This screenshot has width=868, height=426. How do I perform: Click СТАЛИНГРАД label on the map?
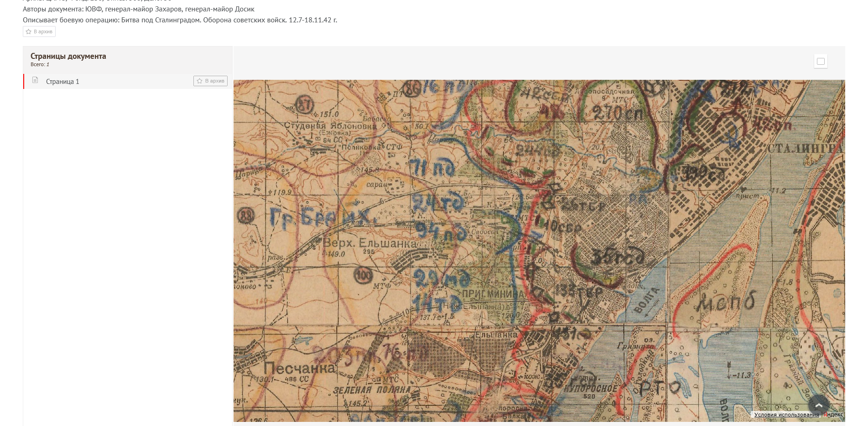pyautogui.click(x=805, y=149)
